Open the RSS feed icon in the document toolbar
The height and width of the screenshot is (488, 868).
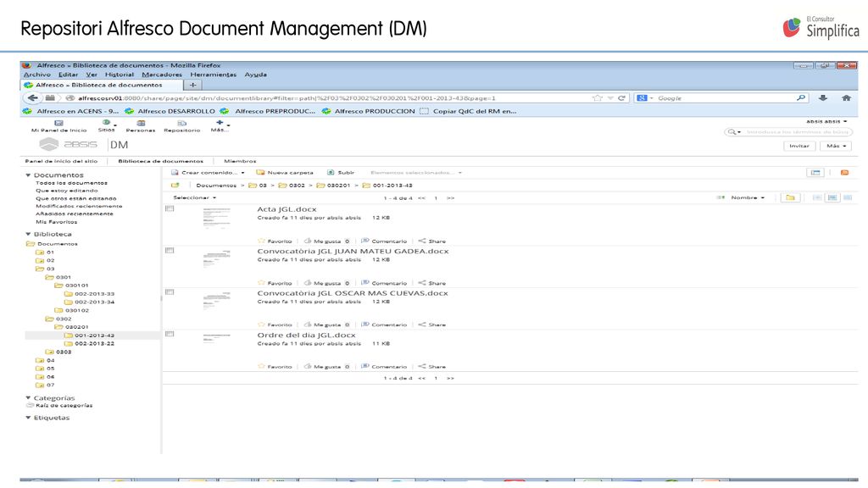pyautogui.click(x=845, y=173)
